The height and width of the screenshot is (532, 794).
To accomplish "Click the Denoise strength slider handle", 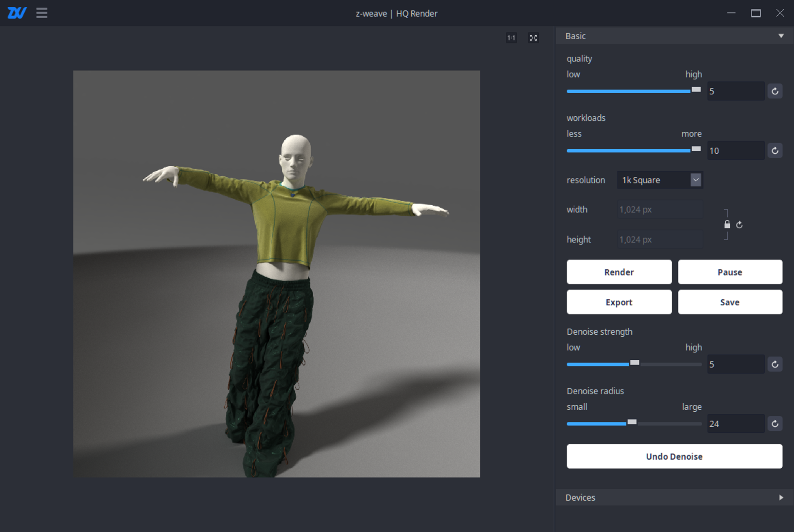I will [635, 362].
